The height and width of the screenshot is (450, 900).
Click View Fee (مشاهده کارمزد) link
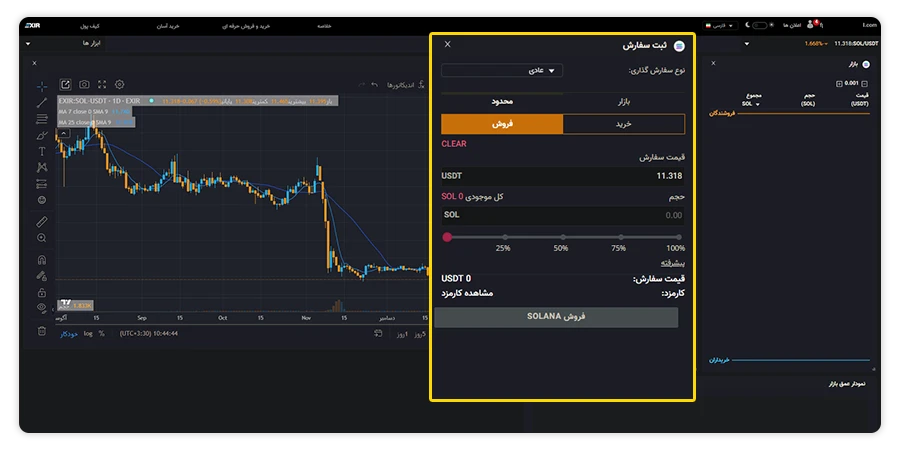pos(467,293)
